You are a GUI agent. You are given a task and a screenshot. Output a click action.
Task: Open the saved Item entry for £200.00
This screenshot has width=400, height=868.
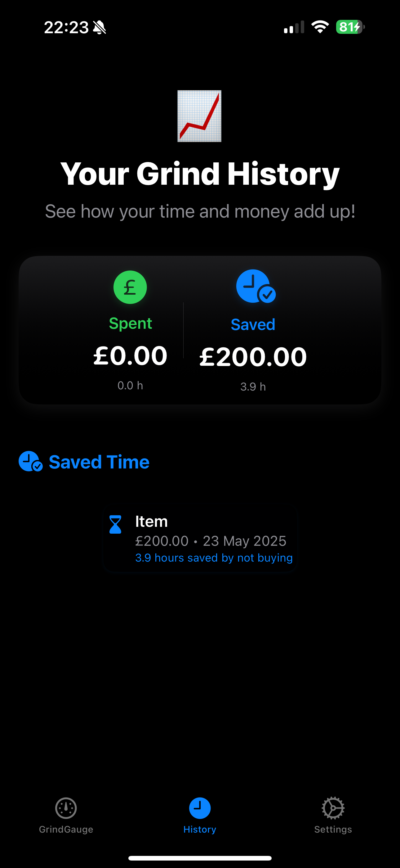pos(200,538)
